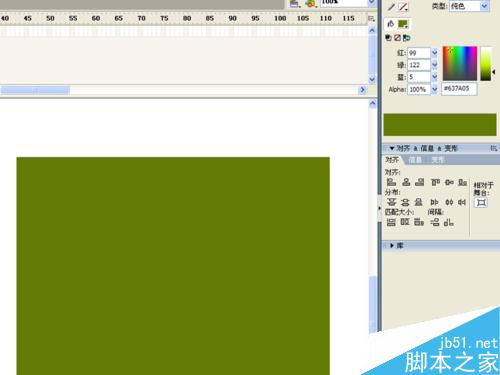500x375 pixels.
Task: Click the swap colors icon
Action: tap(406, 38)
